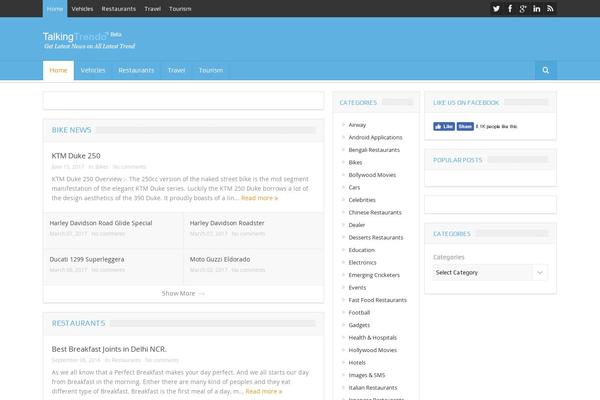Open the Android Applications category
The height and width of the screenshot is (400, 600).
tap(375, 137)
